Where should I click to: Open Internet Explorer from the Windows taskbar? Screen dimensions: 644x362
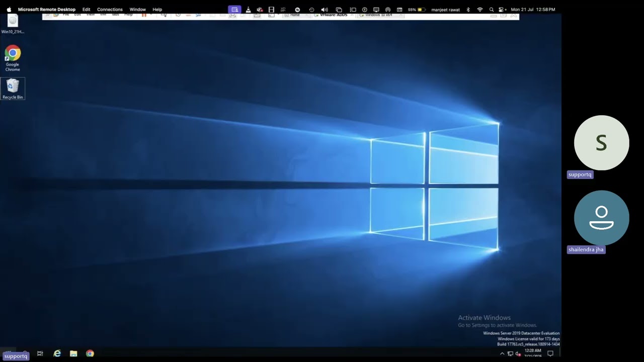[x=57, y=353]
